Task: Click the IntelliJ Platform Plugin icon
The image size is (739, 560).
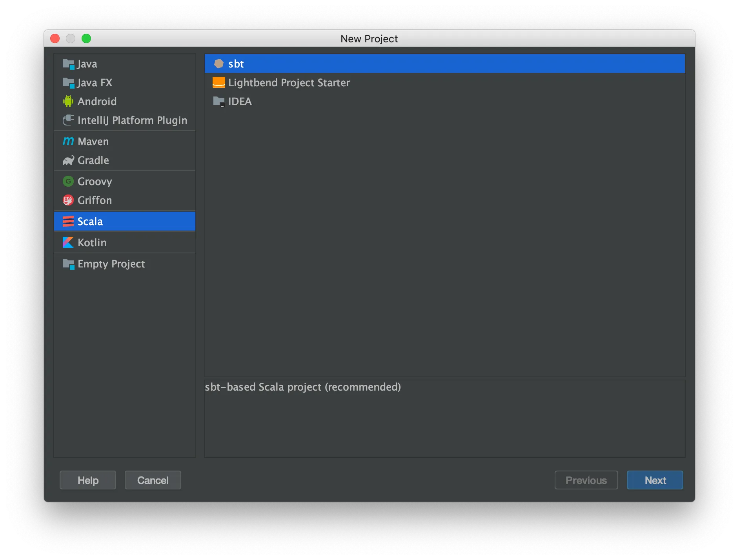Action: tap(67, 120)
